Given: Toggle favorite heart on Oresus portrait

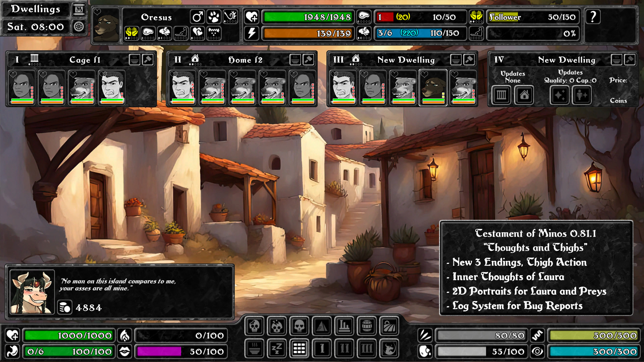Looking at the screenshot, I should [x=97, y=12].
